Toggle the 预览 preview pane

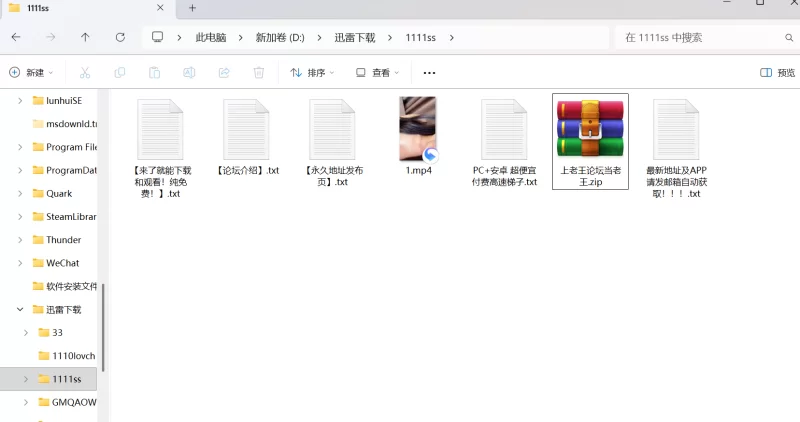click(777, 73)
